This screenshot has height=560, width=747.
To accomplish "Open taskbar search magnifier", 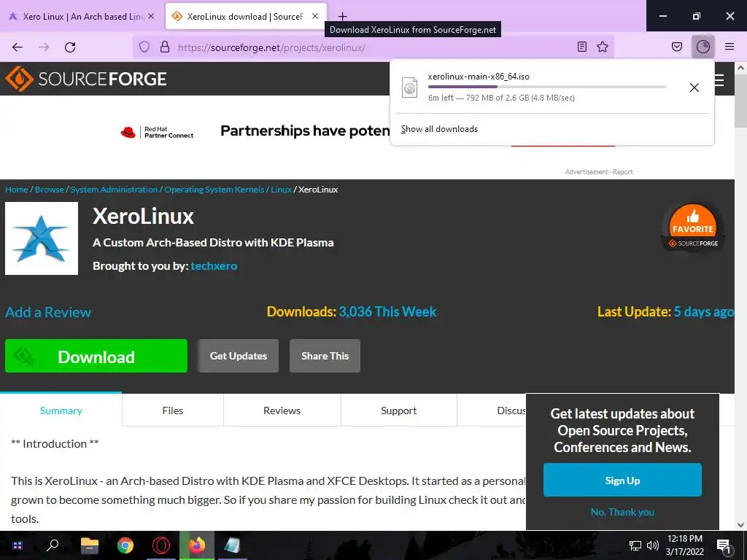I will [53, 545].
